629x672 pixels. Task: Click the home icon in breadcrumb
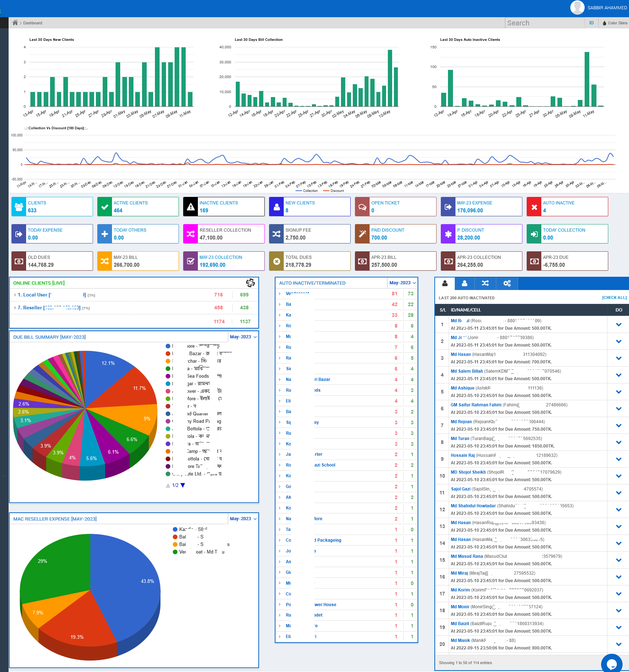tap(15, 23)
